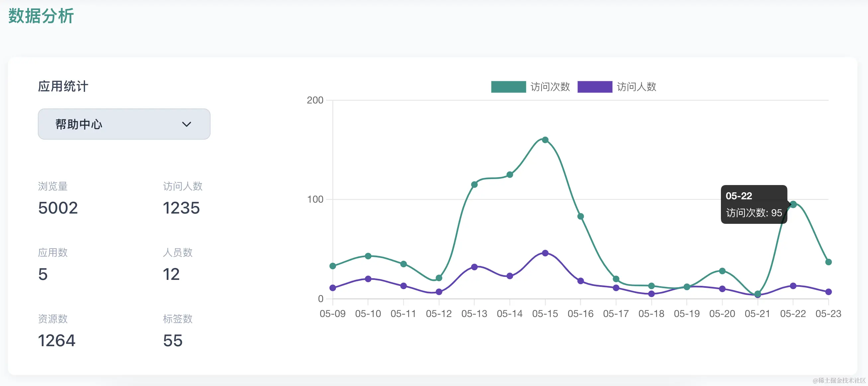Image resolution: width=868 pixels, height=386 pixels.
Task: Click the green 访问次数 legend swatch
Action: (508, 87)
